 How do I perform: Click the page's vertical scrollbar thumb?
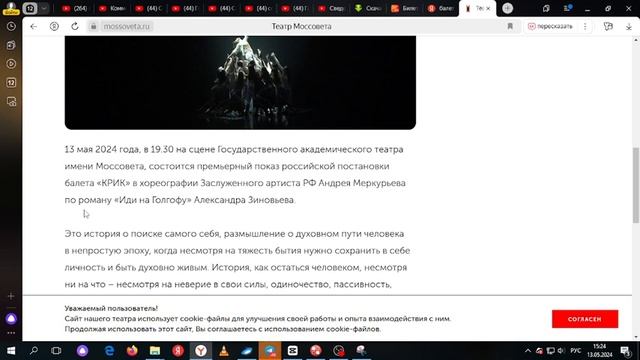(x=636, y=185)
